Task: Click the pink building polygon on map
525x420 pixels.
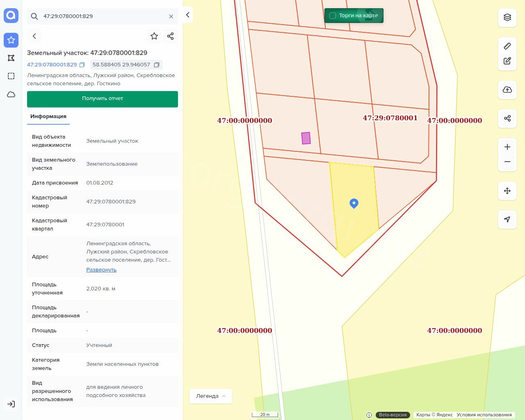Action: pos(306,138)
